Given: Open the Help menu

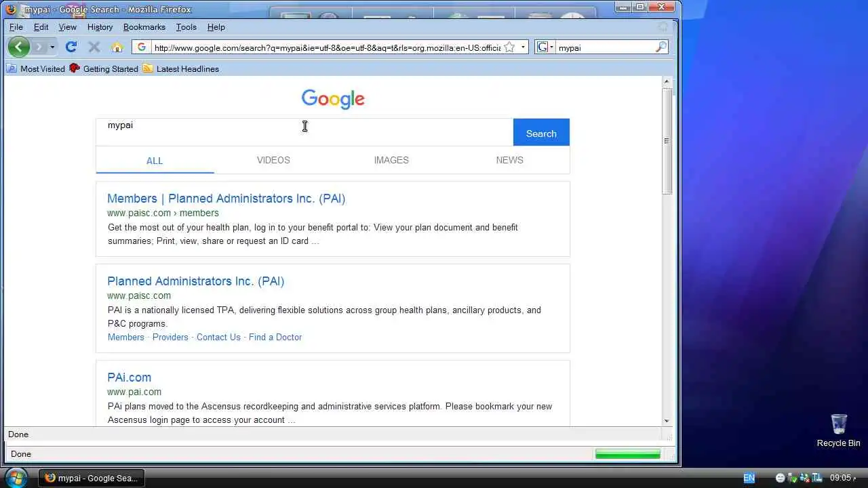Looking at the screenshot, I should 216,27.
